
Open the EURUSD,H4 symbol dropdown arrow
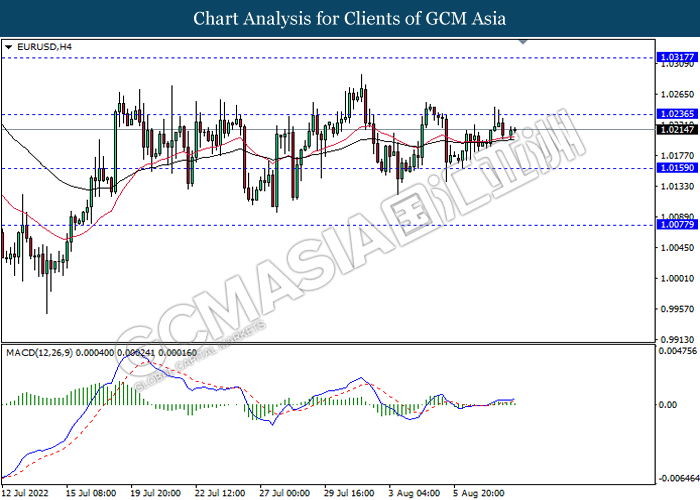(8, 47)
